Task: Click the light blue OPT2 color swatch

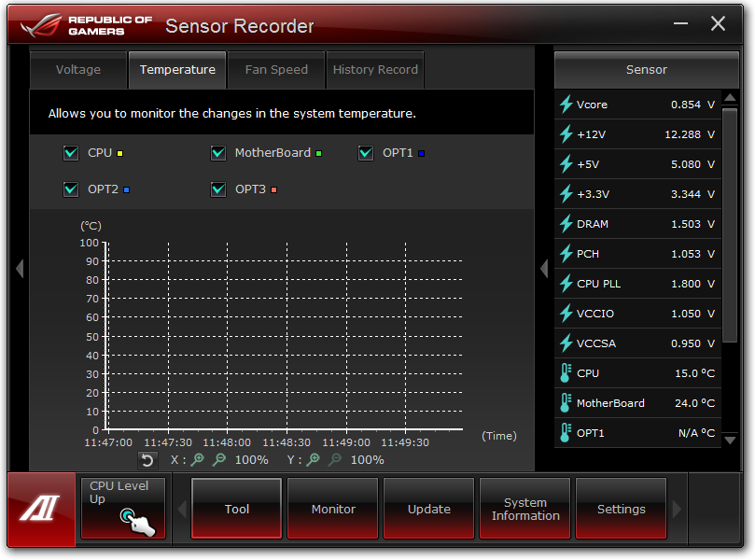Action: 126,189
